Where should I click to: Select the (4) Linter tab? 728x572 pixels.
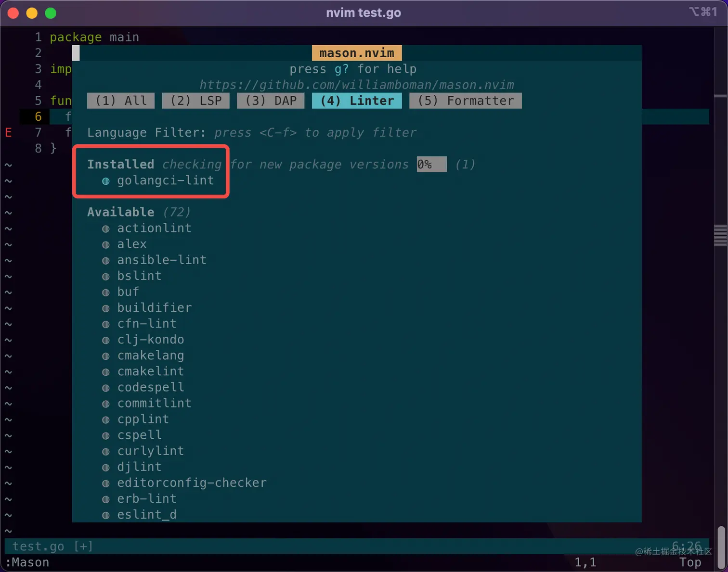357,101
